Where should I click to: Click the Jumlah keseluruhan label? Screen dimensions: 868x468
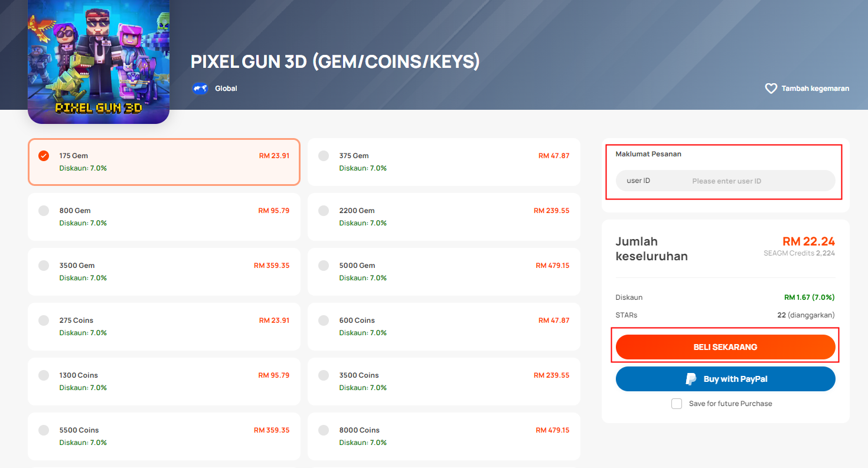tap(652, 249)
